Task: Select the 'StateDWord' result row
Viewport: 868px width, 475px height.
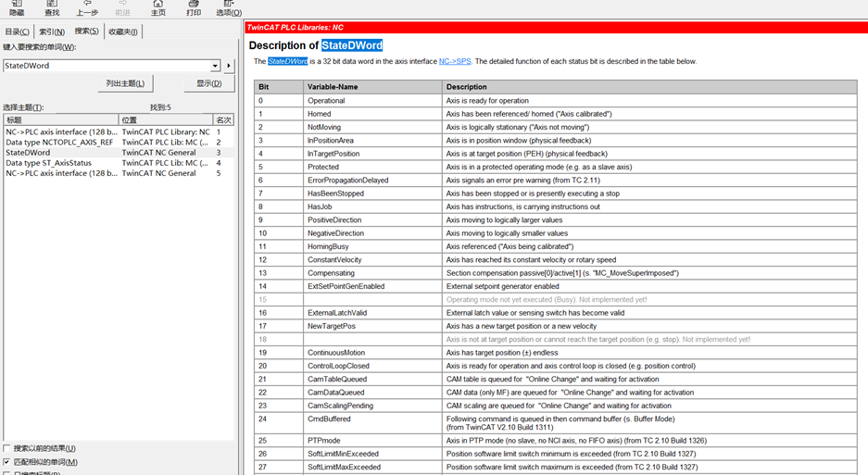Action: [119, 152]
